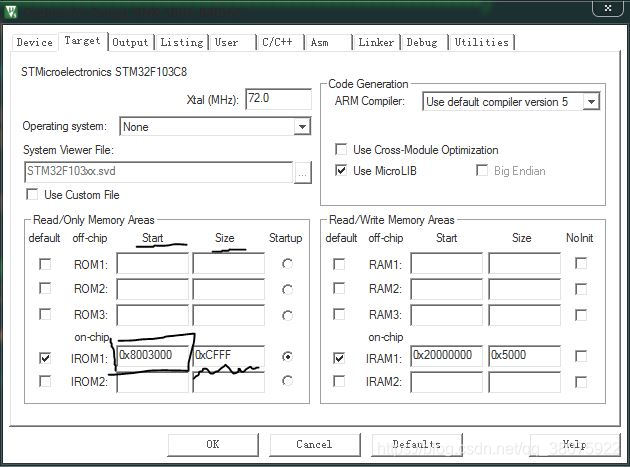Click the RAM1 Start address field
The image size is (630, 467).
click(x=446, y=263)
